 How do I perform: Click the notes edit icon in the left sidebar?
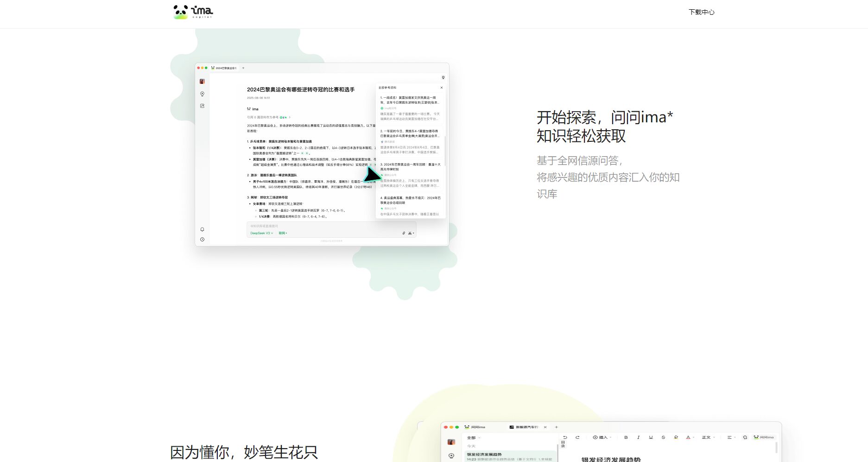click(202, 106)
